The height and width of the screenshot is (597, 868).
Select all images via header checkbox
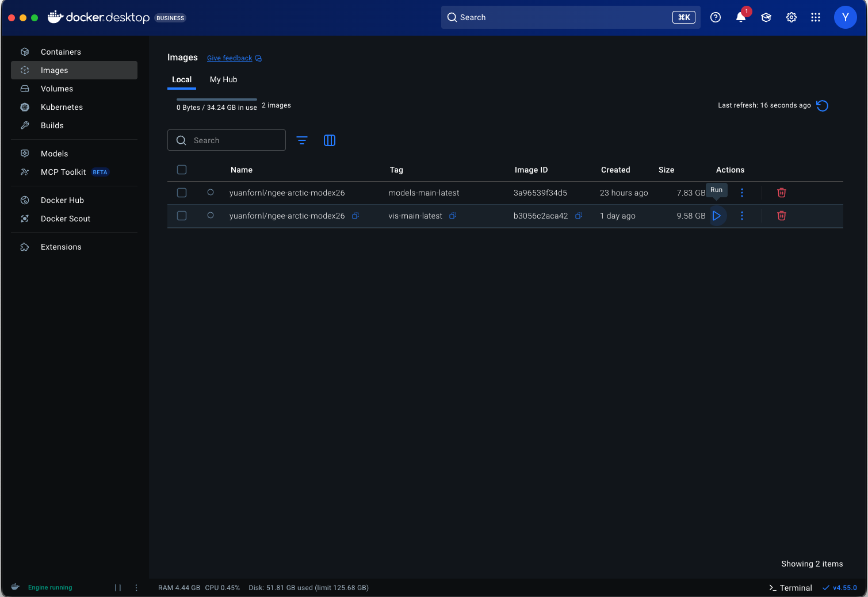coord(182,170)
